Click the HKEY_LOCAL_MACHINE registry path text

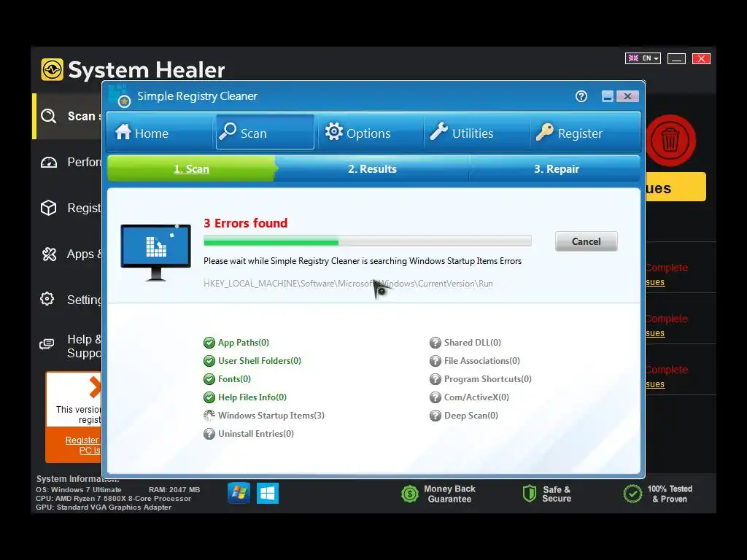[x=348, y=284]
